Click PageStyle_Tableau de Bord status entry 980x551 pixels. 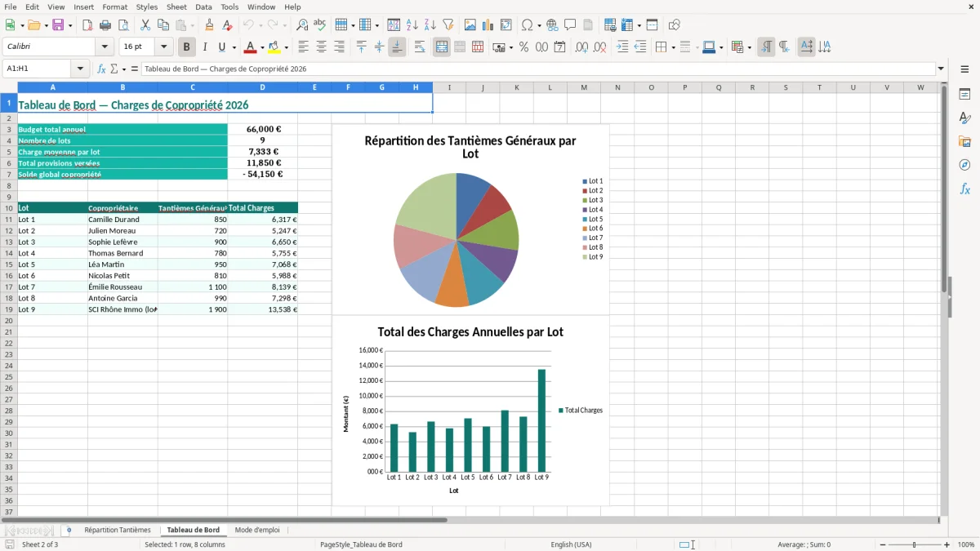pyautogui.click(x=361, y=544)
